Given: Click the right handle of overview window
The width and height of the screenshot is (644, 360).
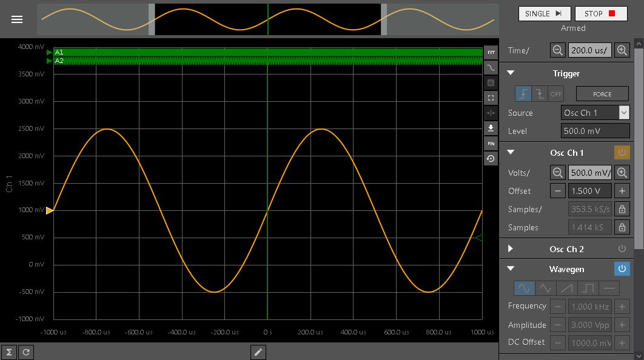Looking at the screenshot, I should [x=384, y=19].
